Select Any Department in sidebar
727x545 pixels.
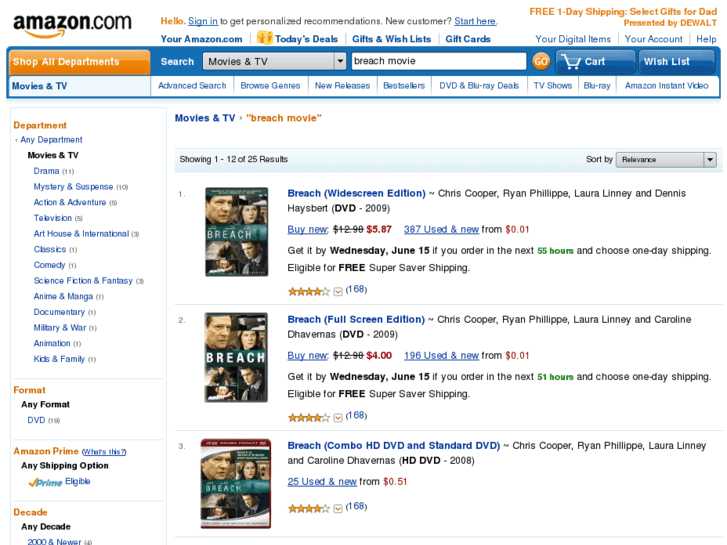tap(51, 140)
